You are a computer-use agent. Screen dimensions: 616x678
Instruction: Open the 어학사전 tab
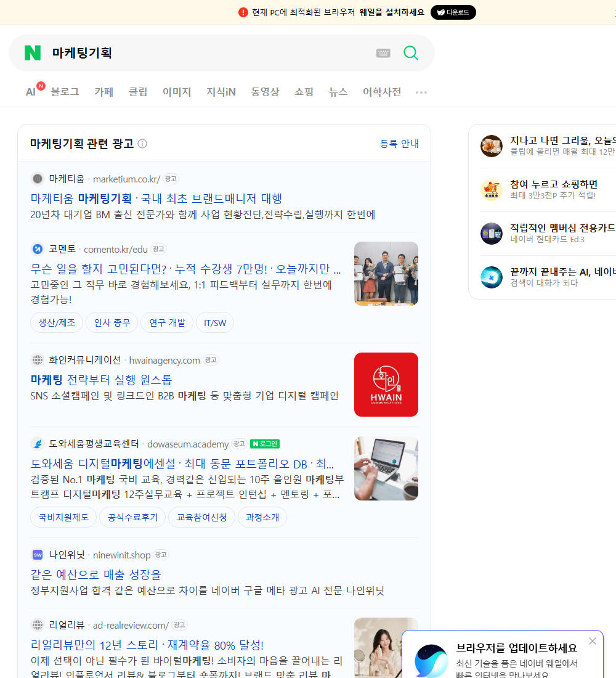(x=382, y=92)
